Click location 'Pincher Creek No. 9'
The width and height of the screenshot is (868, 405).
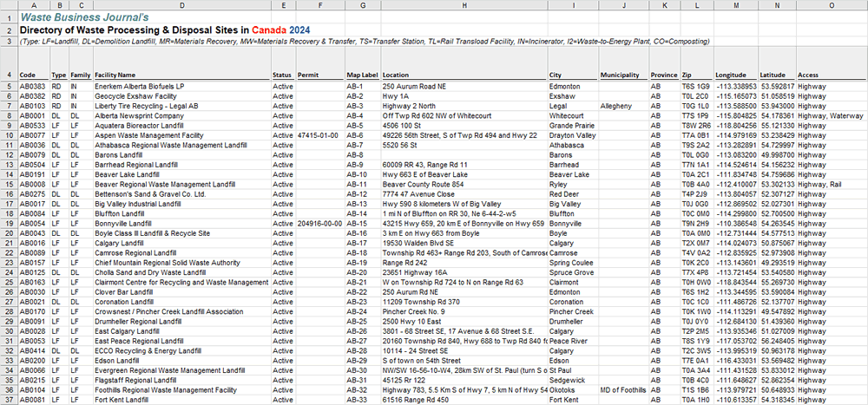[x=464, y=312]
